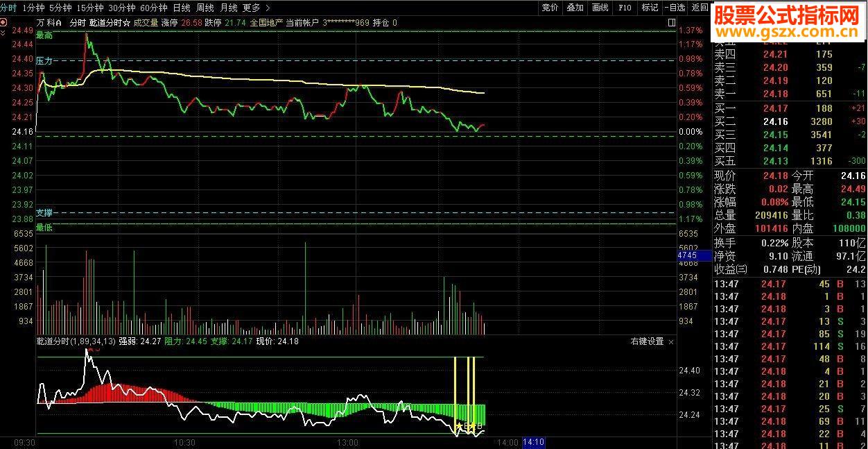The height and width of the screenshot is (449, 868).
Task: Click the 现价 24.18 value
Action: (775, 176)
